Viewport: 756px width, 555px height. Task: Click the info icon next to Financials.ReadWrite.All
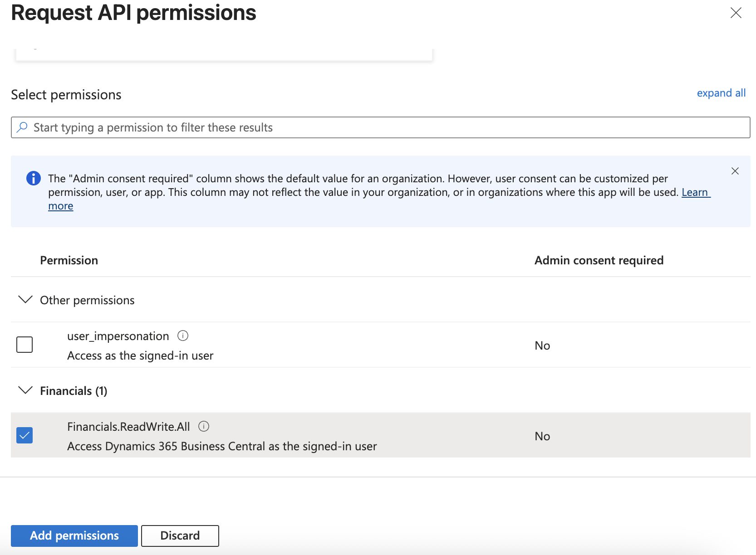(204, 426)
